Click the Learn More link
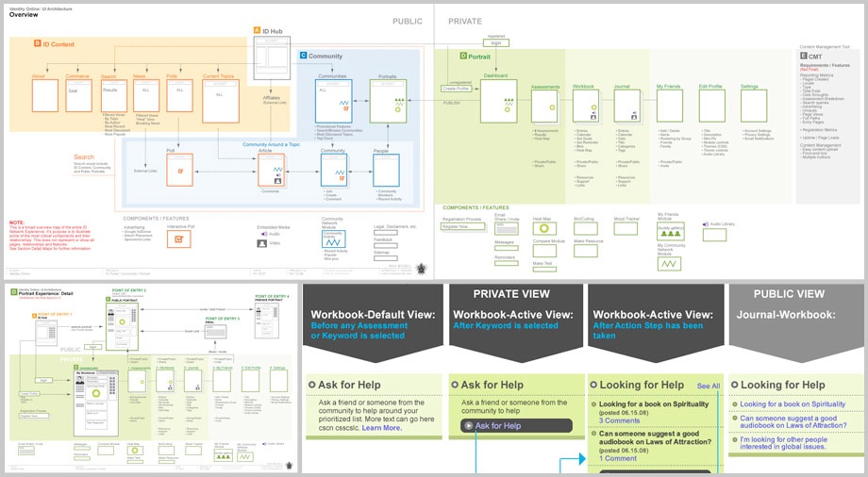This screenshot has width=868, height=477. (x=381, y=427)
